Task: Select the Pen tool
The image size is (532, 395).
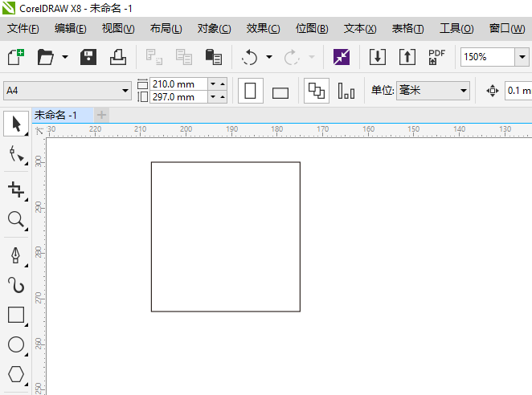Action: pos(16,255)
